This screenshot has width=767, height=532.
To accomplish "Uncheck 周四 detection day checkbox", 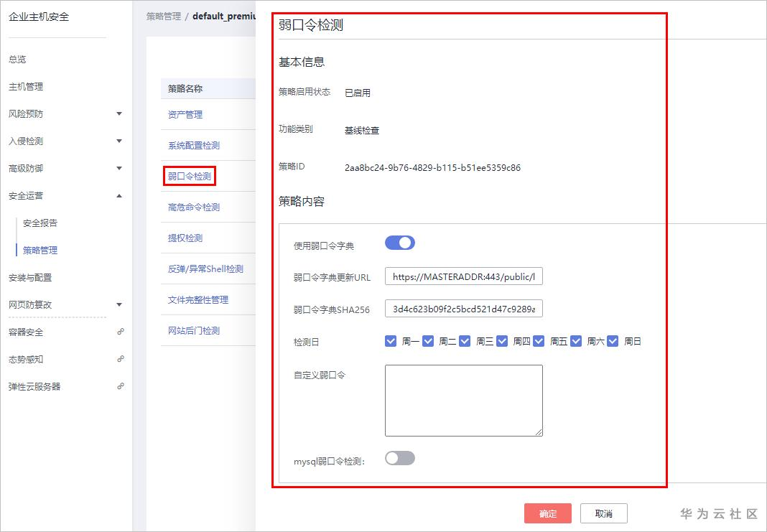I will 502,341.
